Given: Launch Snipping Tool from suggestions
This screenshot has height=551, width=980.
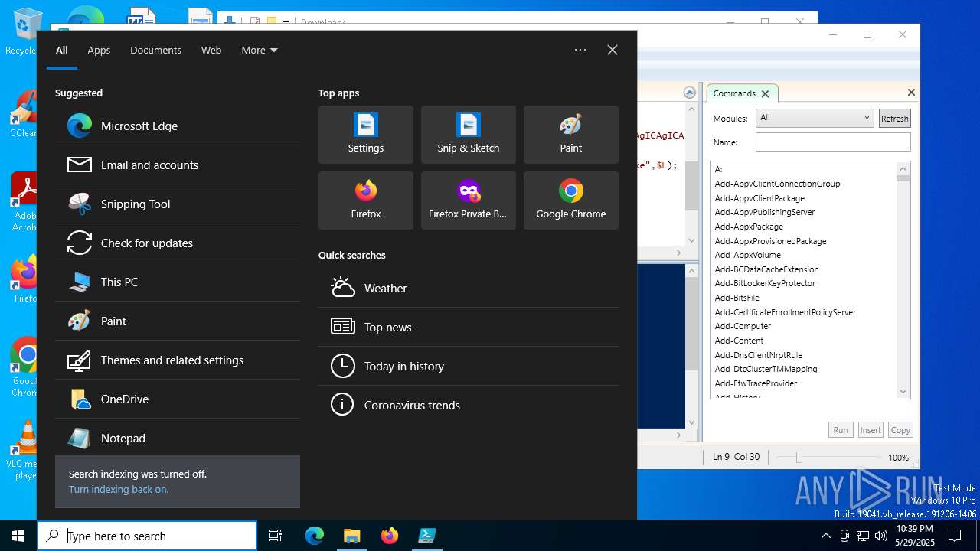Looking at the screenshot, I should [178, 204].
